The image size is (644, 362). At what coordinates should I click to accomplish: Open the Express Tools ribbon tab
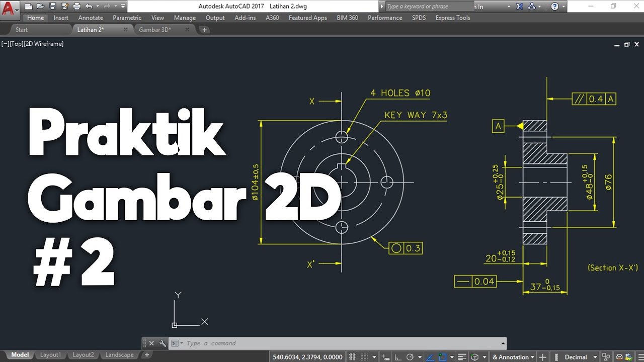pyautogui.click(x=453, y=18)
